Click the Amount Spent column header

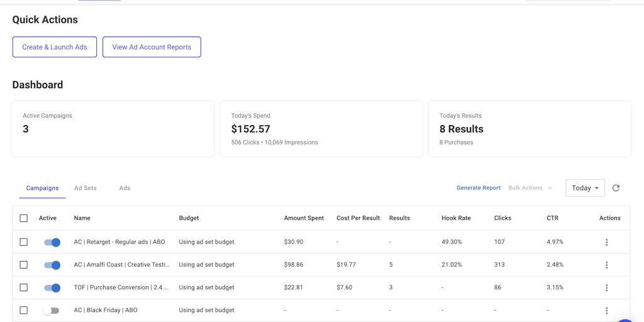pos(304,218)
